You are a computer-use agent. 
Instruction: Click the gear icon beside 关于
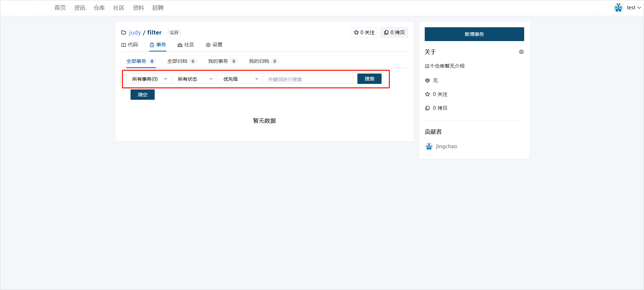(521, 52)
